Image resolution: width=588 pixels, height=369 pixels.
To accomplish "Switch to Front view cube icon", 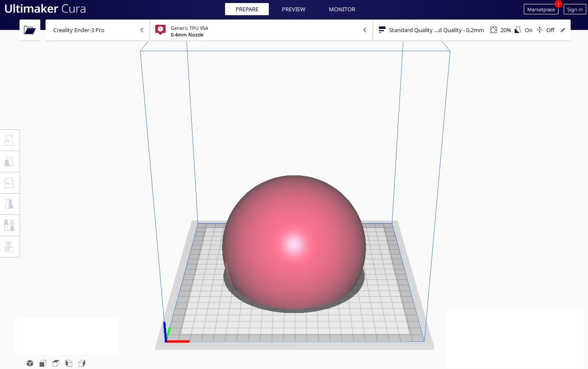I will [x=42, y=363].
